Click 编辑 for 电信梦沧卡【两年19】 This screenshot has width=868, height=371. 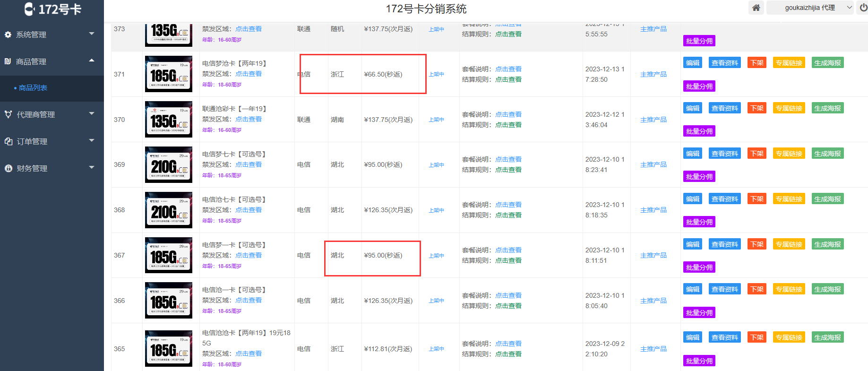(x=693, y=63)
